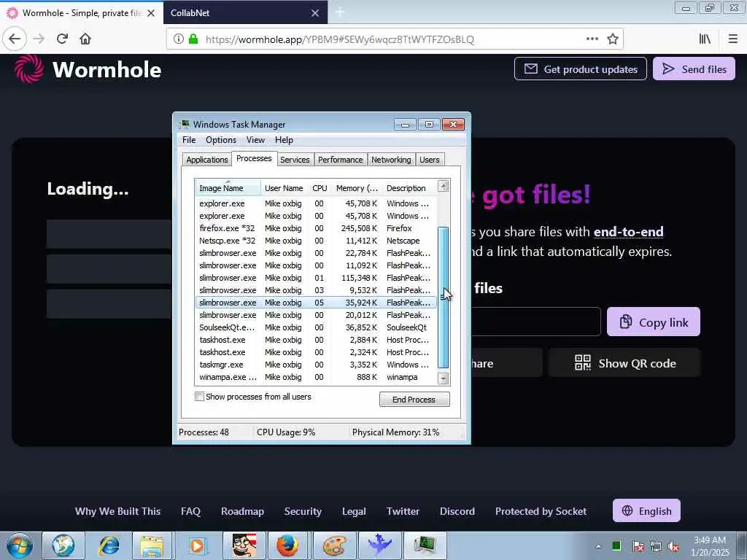Switch to the Applications tab
Screen dimensions: 747x560
(x=206, y=160)
